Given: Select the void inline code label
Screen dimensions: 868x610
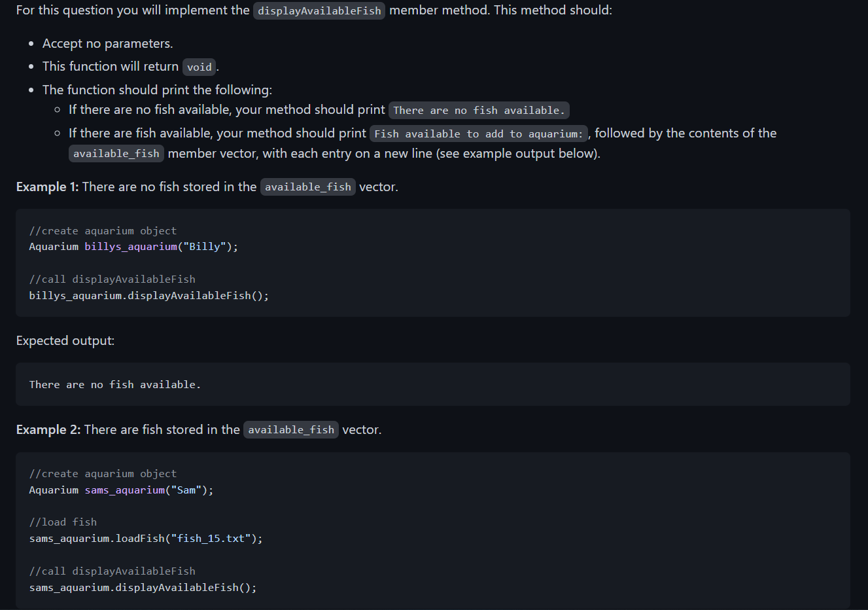Looking at the screenshot, I should (x=199, y=67).
